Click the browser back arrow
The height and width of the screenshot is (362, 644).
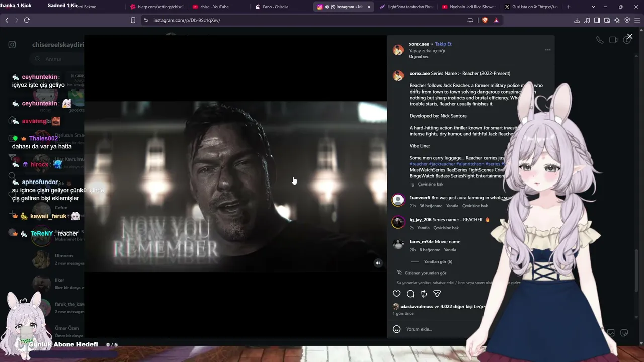[7, 20]
